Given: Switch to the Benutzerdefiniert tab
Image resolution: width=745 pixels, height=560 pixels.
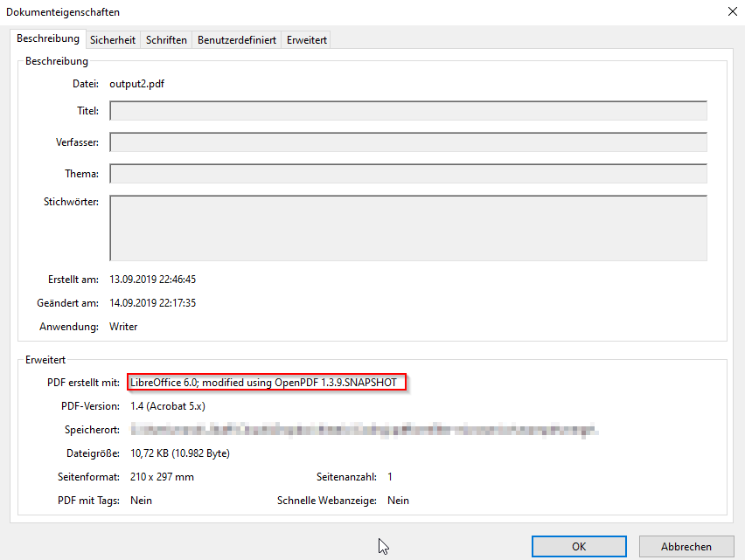Looking at the screenshot, I should pos(237,39).
